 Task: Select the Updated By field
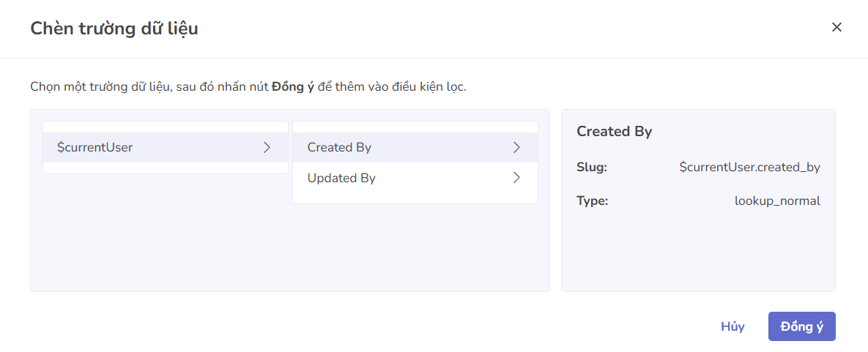pyautogui.click(x=415, y=178)
